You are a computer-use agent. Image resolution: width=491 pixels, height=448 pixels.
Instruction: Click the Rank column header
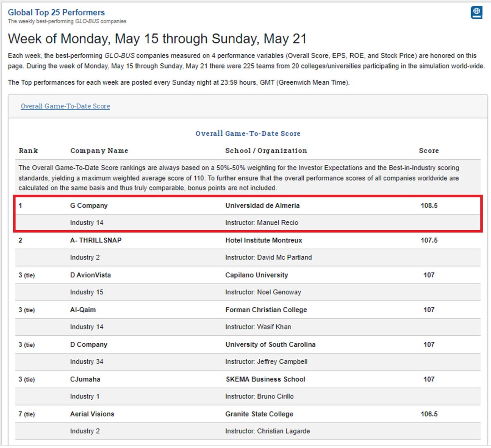pos(28,150)
